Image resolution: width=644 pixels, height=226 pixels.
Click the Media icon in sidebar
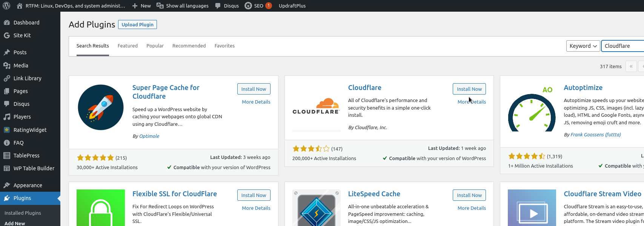(x=7, y=66)
